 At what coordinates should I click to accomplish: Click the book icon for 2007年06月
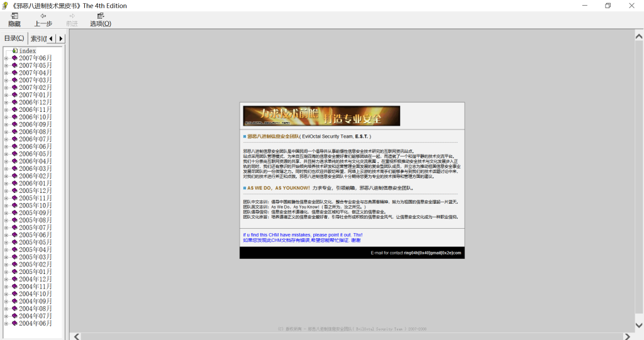click(x=14, y=58)
